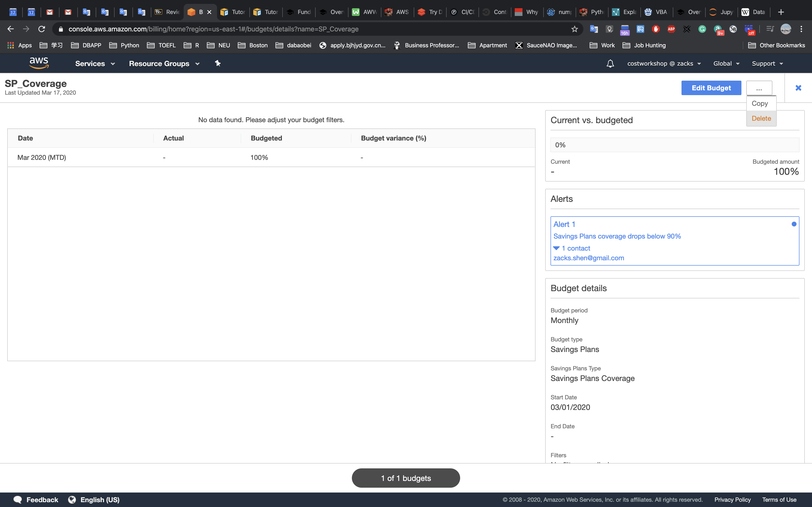Click the 0% current vs budgeted progress bar

tap(674, 145)
